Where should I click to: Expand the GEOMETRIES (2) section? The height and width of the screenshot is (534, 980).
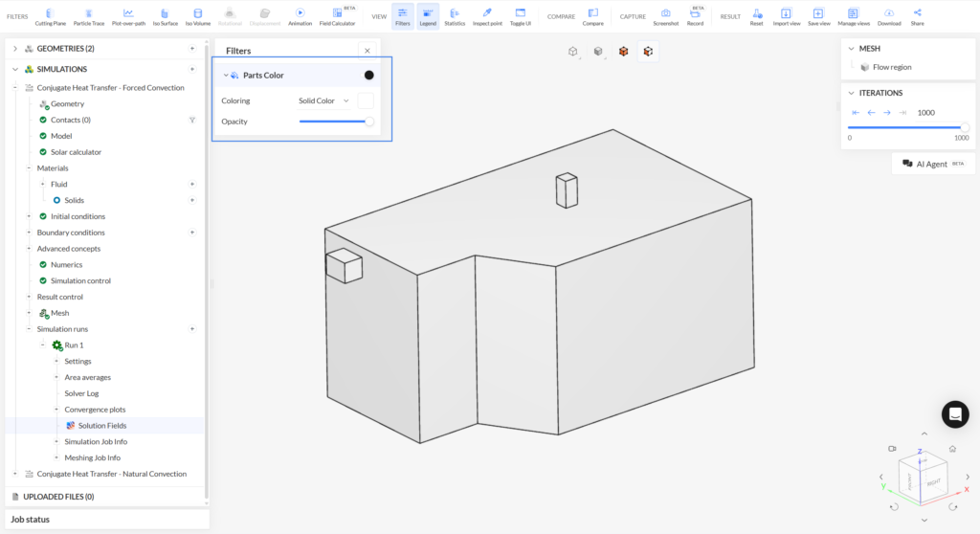[x=15, y=49]
